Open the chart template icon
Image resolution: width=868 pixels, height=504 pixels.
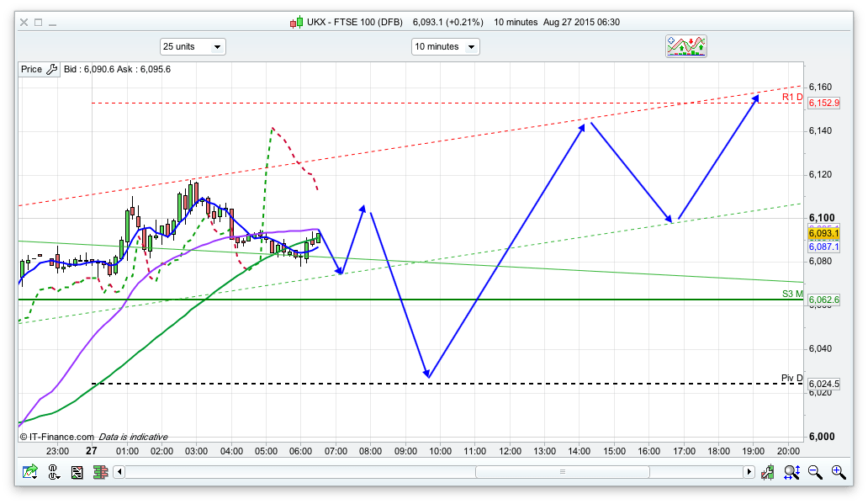(x=77, y=473)
